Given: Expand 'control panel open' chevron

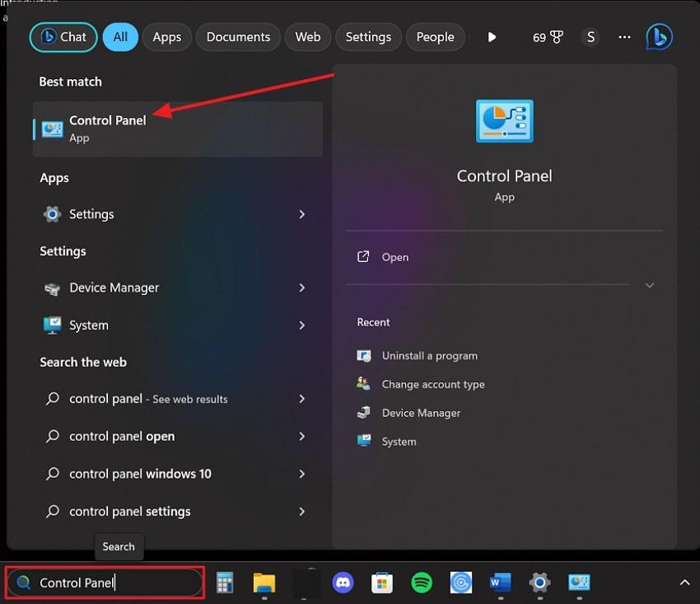Looking at the screenshot, I should pyautogui.click(x=301, y=436).
